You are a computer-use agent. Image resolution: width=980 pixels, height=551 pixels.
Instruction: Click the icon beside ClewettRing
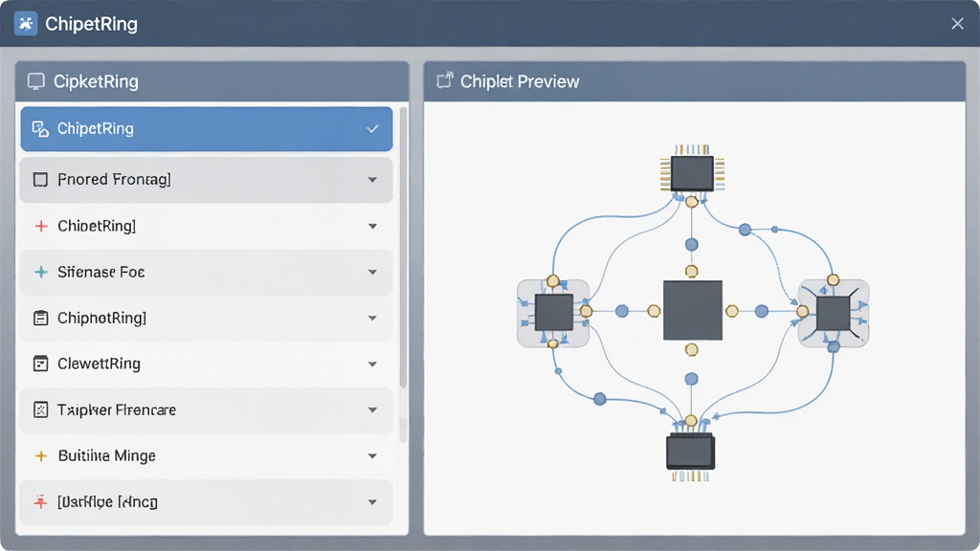point(40,364)
